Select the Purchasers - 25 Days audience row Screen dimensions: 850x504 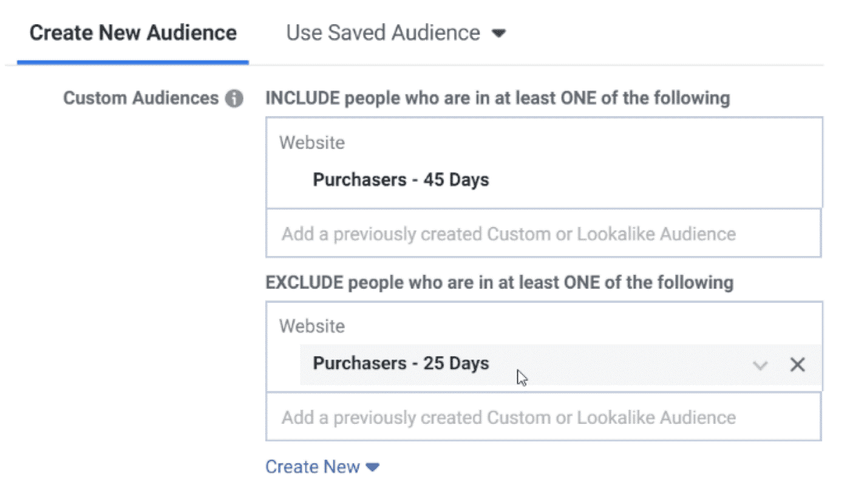click(561, 364)
